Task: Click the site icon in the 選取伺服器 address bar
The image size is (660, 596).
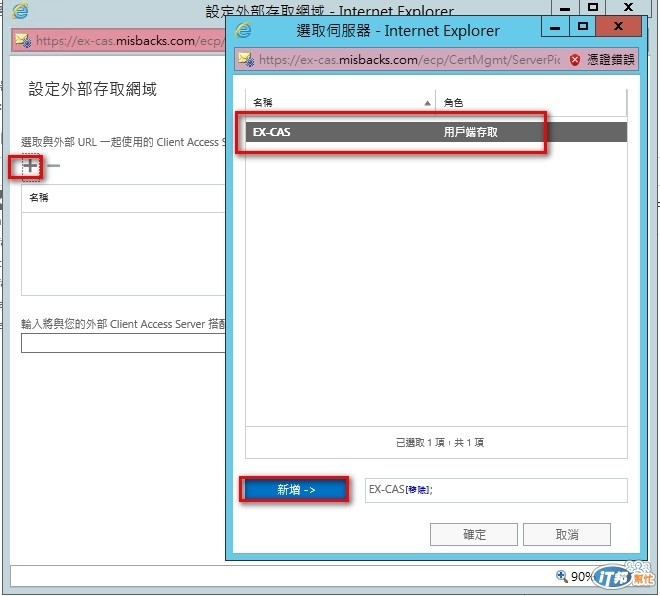Action: point(246,60)
